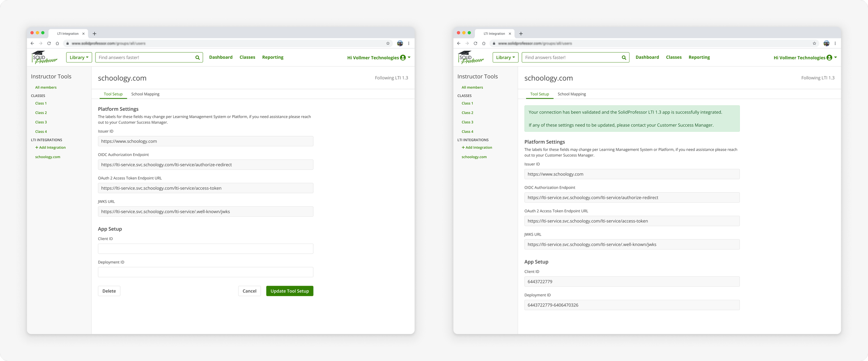The height and width of the screenshot is (361, 868).
Task: Open profile avatar in right browser toolbar
Action: point(826,43)
